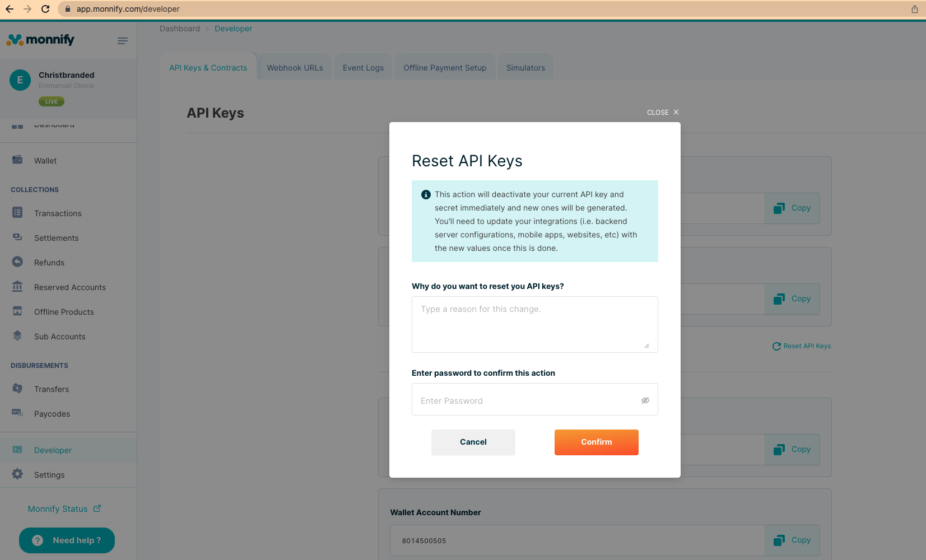Select the Reserved Accounts icon
Image resolution: width=926 pixels, height=560 pixels.
click(x=17, y=287)
